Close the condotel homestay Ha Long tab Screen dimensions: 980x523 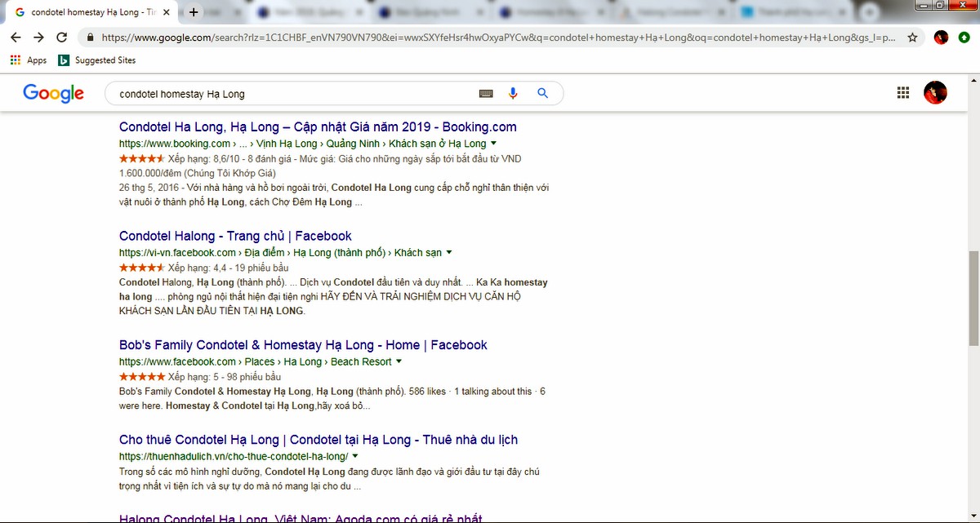tap(167, 12)
